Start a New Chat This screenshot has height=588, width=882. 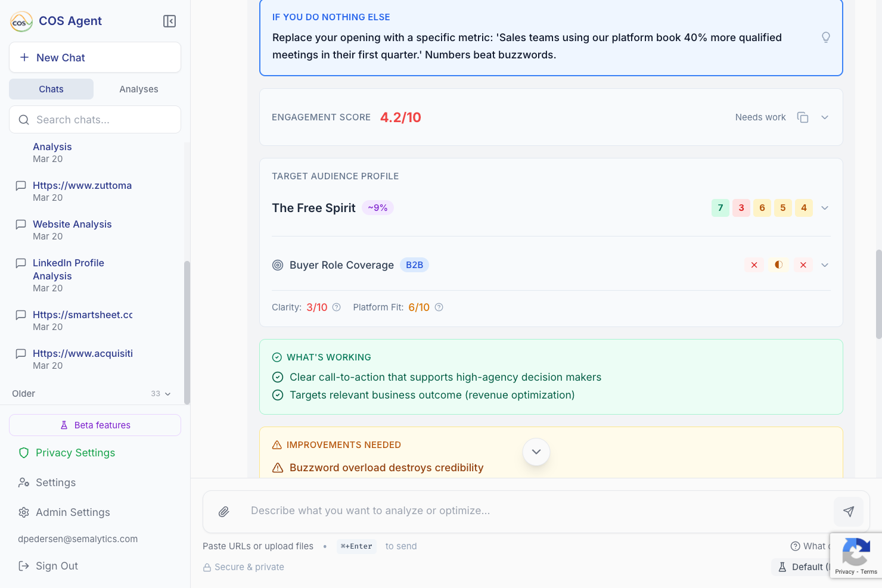click(x=95, y=58)
